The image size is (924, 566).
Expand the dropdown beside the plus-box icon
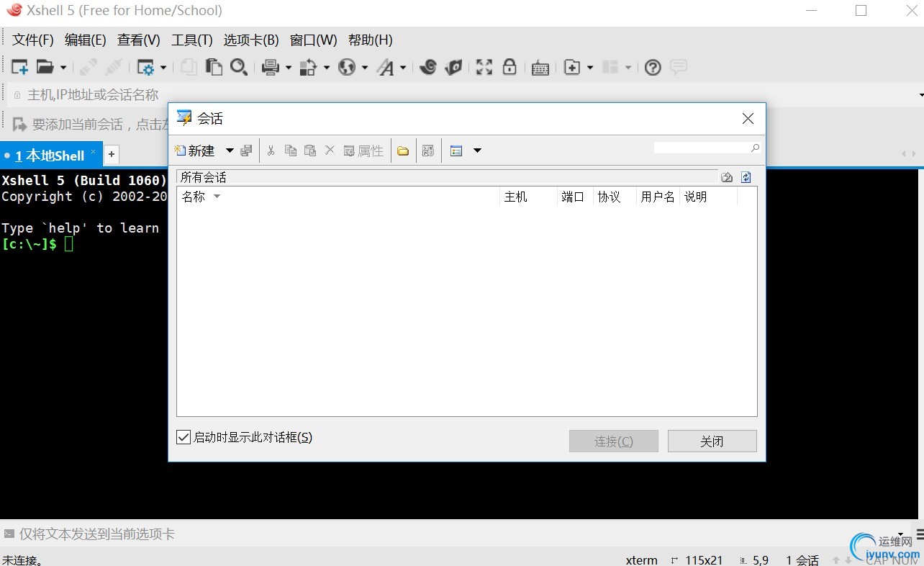tap(590, 68)
